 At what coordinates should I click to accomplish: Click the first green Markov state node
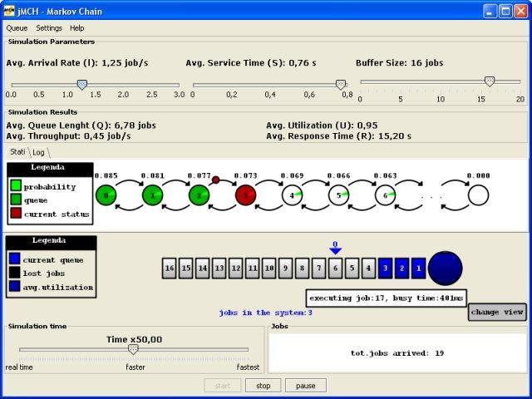click(105, 195)
